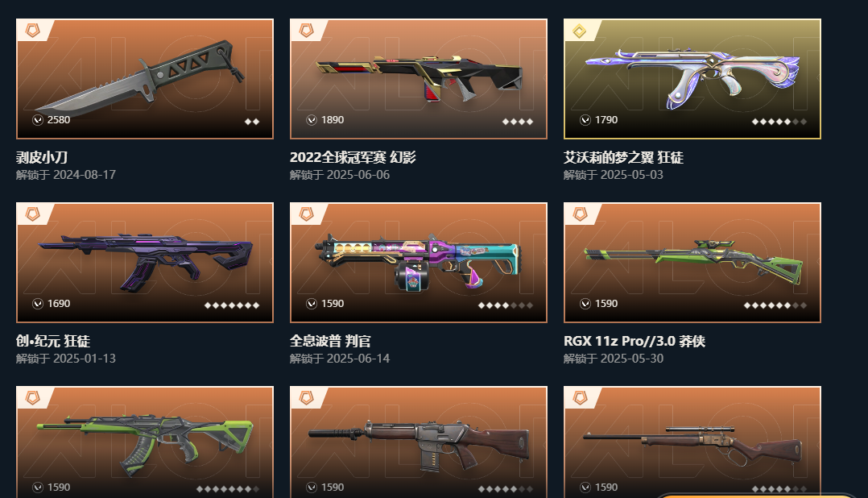868x498 pixels.
Task: Click the VP currency icon beside 1790
Action: (x=585, y=119)
